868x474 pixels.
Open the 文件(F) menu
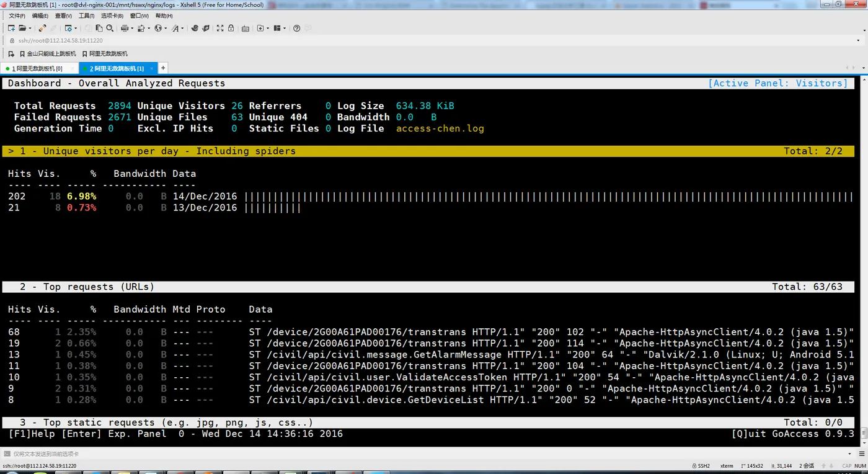(x=17, y=16)
